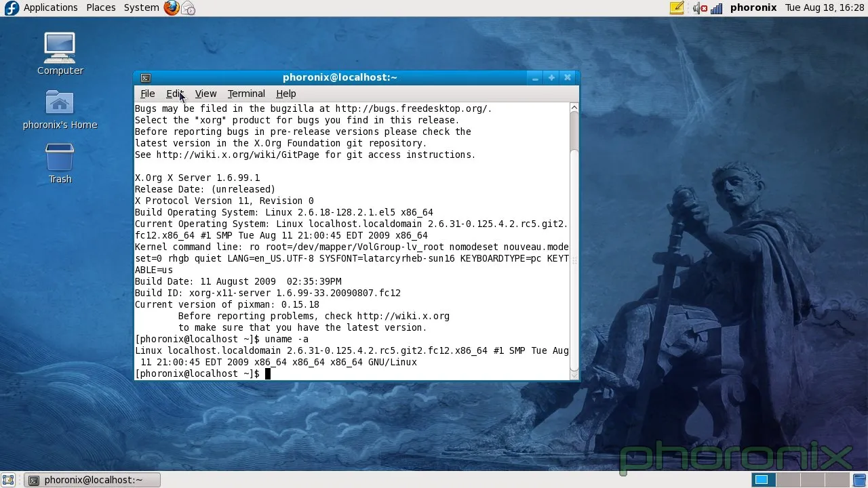Screen dimensions: 868x488
Task: Click the http://wiki.x.org URL near the bottom
Action: tap(403, 316)
